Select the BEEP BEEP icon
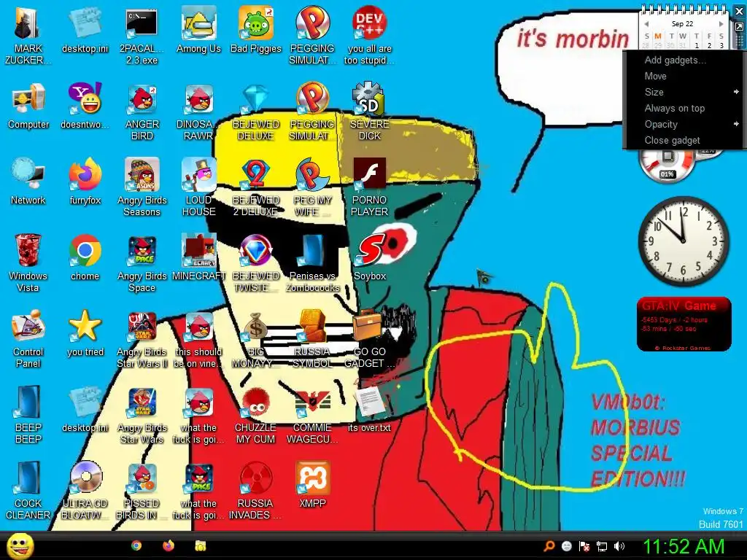Screen dimensions: 747x560 click(28, 414)
